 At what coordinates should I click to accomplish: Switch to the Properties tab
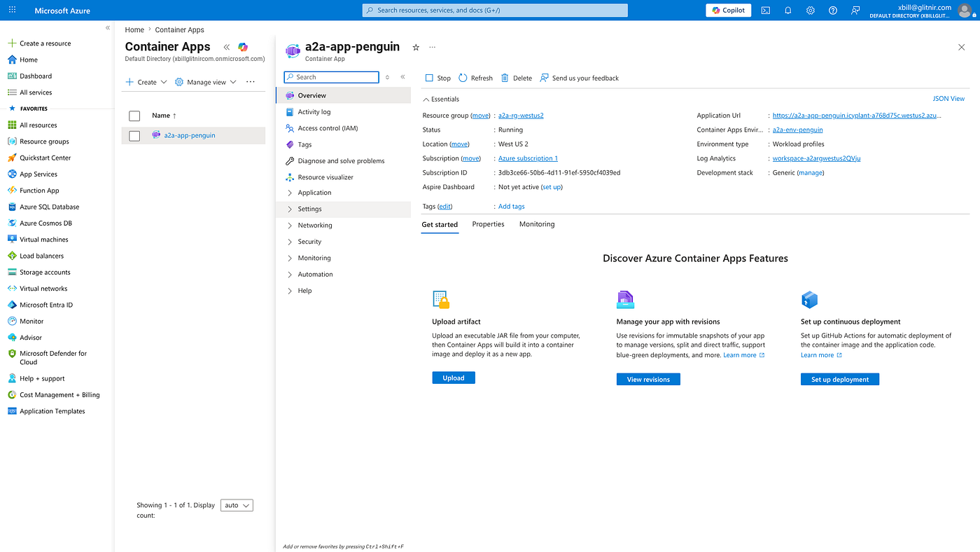(x=488, y=224)
